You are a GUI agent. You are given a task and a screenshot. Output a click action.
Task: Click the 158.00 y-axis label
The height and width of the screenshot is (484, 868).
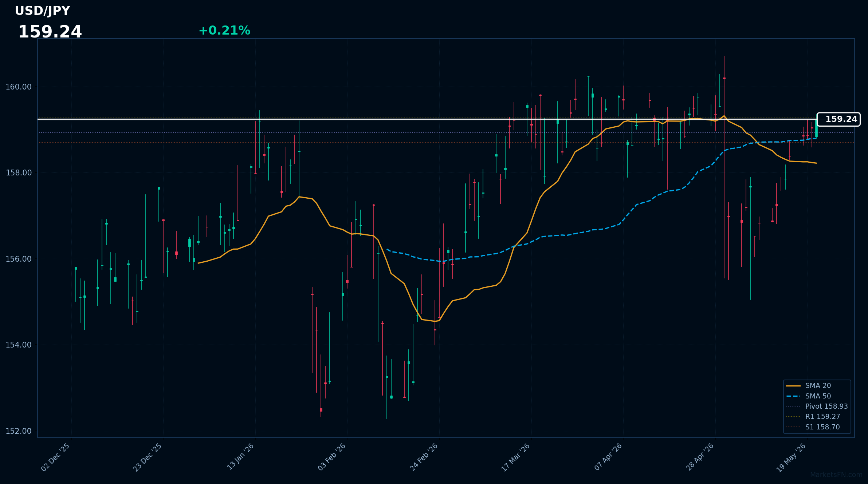[19, 173]
